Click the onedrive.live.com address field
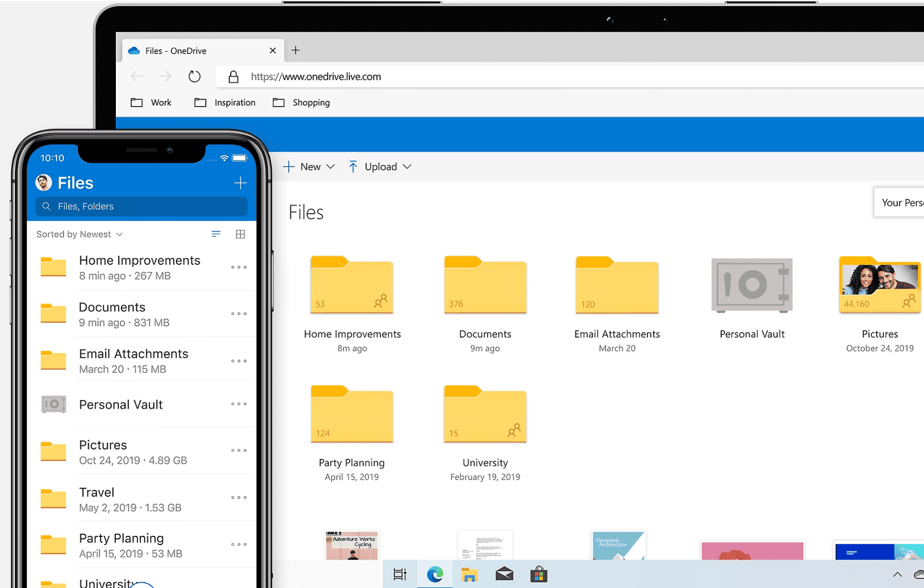The width and height of the screenshot is (924, 588). (570, 76)
